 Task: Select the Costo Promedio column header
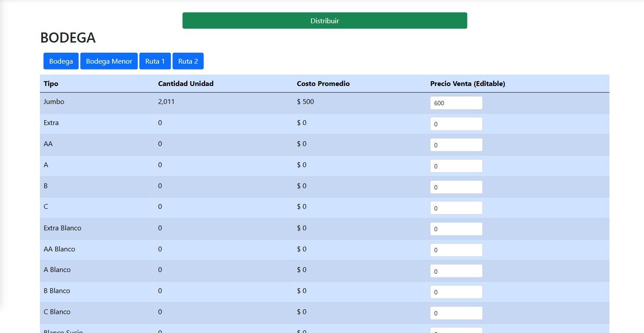(x=323, y=83)
